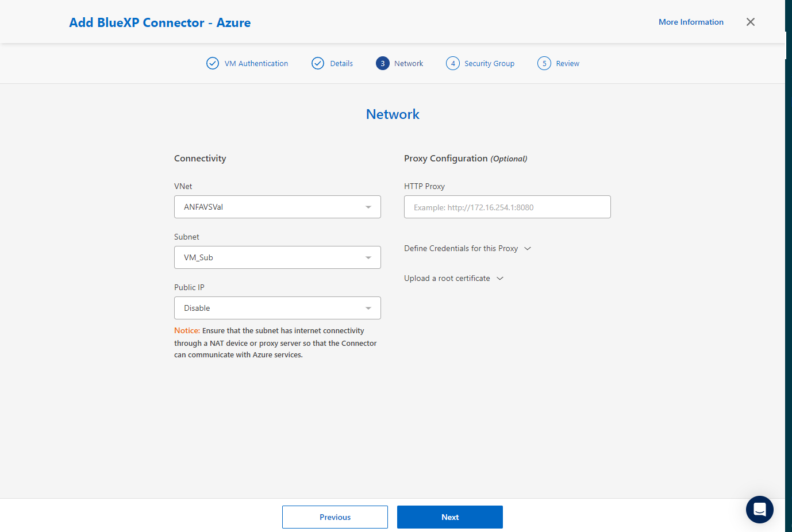The height and width of the screenshot is (532, 792).
Task: Click the Details step checkmark icon
Action: [x=318, y=63]
